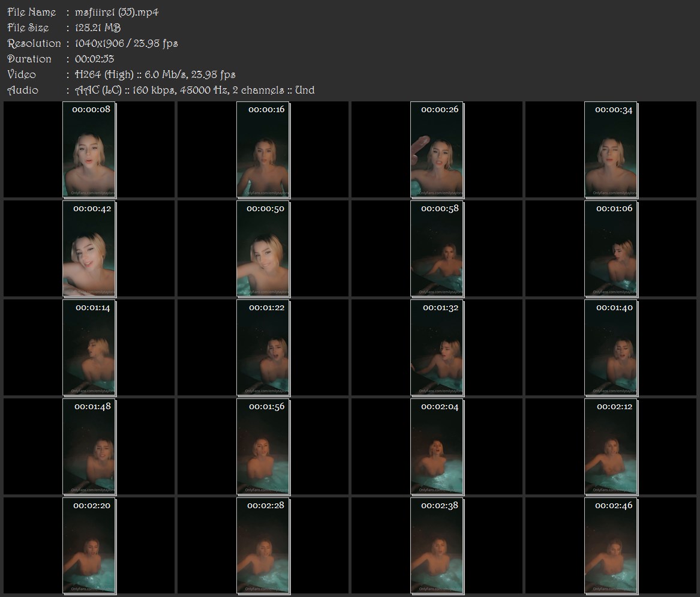Click the resolution value "1040x1906 / 23.98 fps"
This screenshot has height=597, width=700.
click(x=127, y=43)
